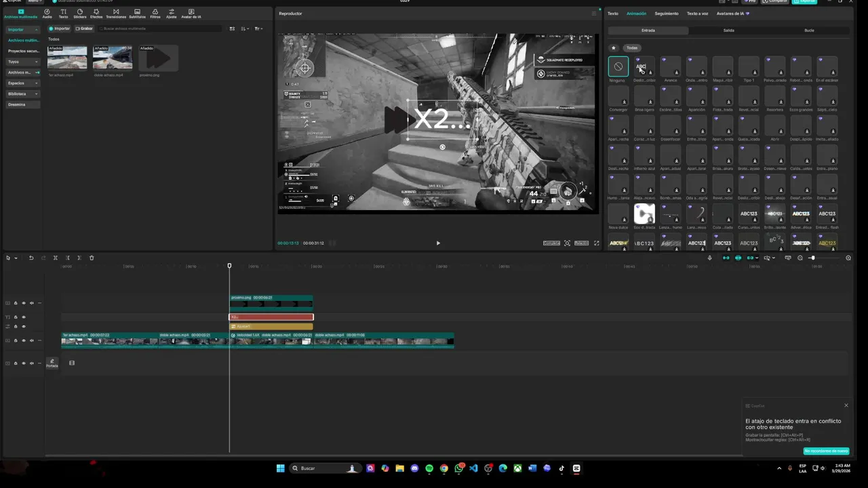Switch to the Seguimiento inspector tab

[667, 14]
